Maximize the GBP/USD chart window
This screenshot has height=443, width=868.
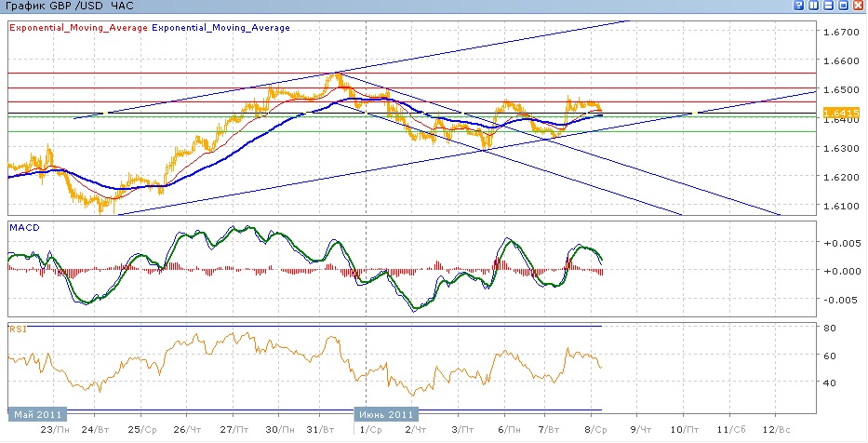844,6
